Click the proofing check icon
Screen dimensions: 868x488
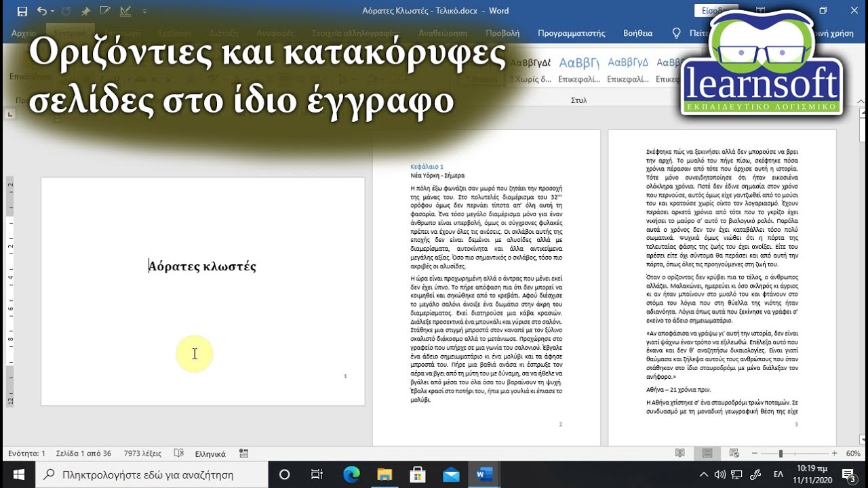[x=179, y=453]
